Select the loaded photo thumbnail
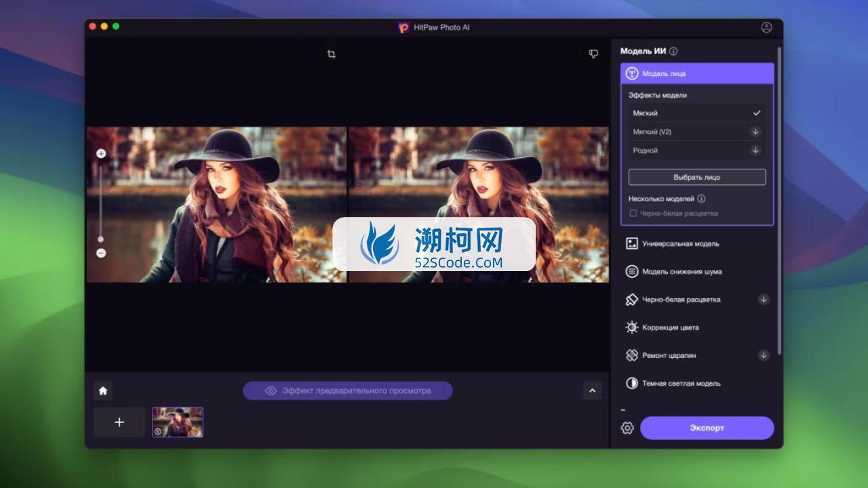The height and width of the screenshot is (488, 868). [x=178, y=422]
